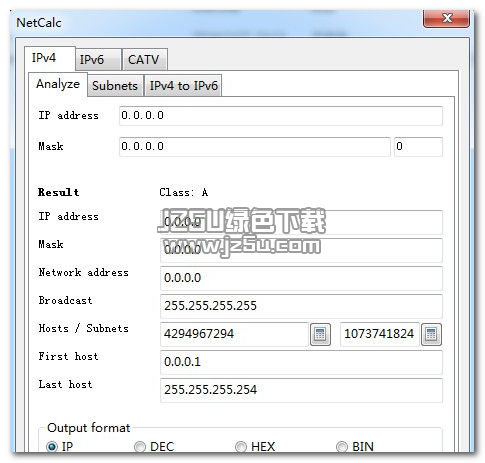
Task: Click the 'Class: A' result text
Action: pos(183,192)
